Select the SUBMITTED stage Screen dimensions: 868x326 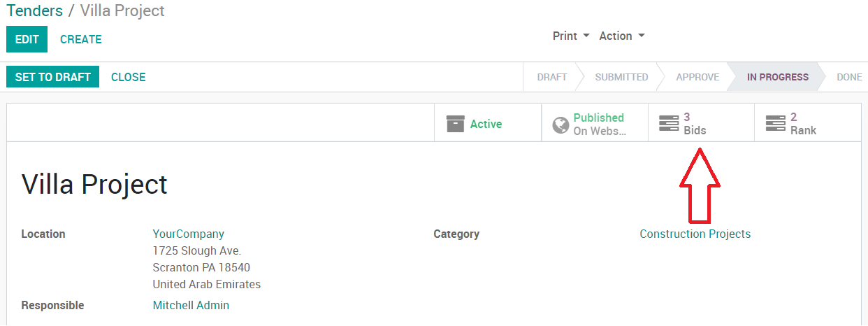pyautogui.click(x=621, y=77)
